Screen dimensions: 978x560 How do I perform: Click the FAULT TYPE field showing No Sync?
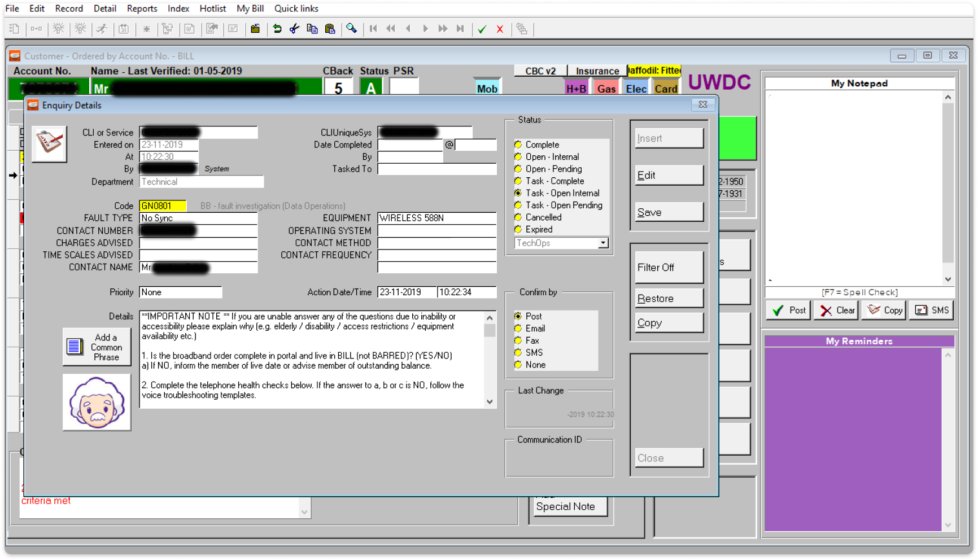pos(198,218)
